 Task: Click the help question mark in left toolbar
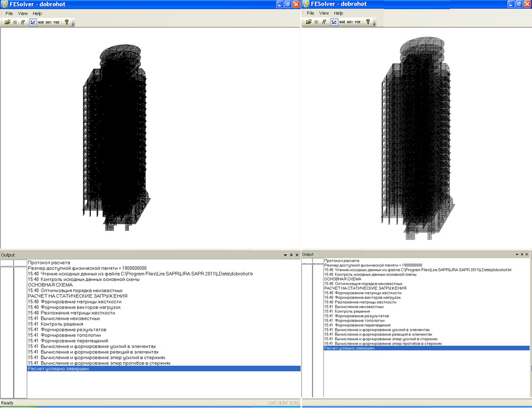coord(66,22)
